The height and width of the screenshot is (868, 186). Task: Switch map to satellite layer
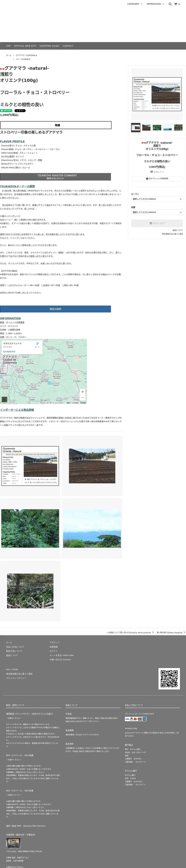click(x=4, y=399)
